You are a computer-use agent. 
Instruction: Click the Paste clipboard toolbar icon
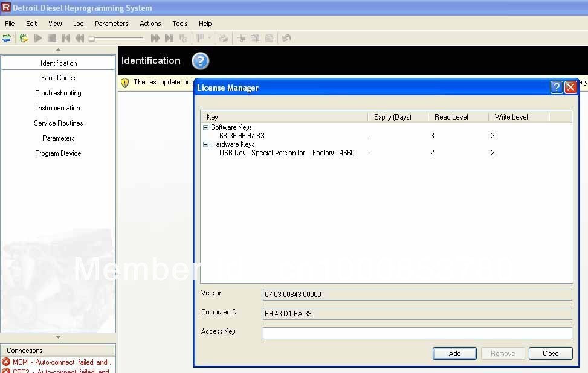[x=269, y=38]
